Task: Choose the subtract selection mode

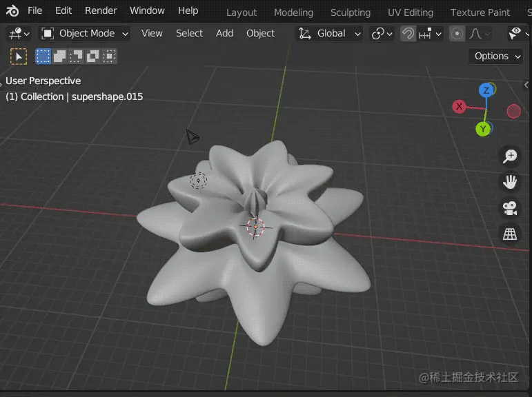Action: [77, 56]
